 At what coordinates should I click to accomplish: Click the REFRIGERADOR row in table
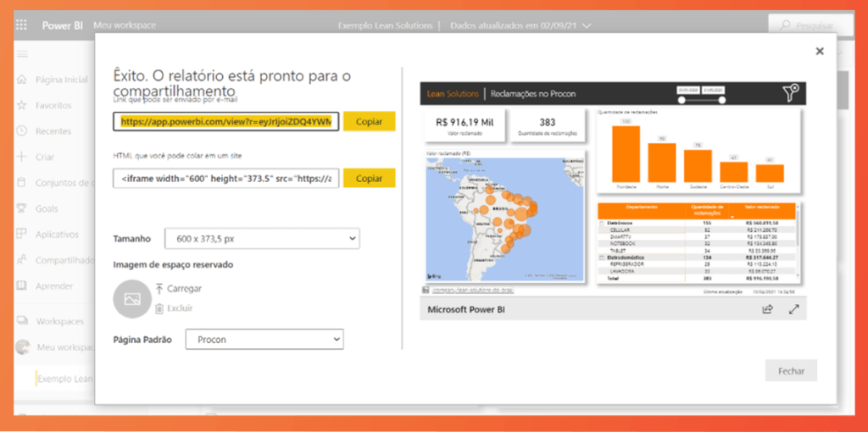tap(698, 264)
